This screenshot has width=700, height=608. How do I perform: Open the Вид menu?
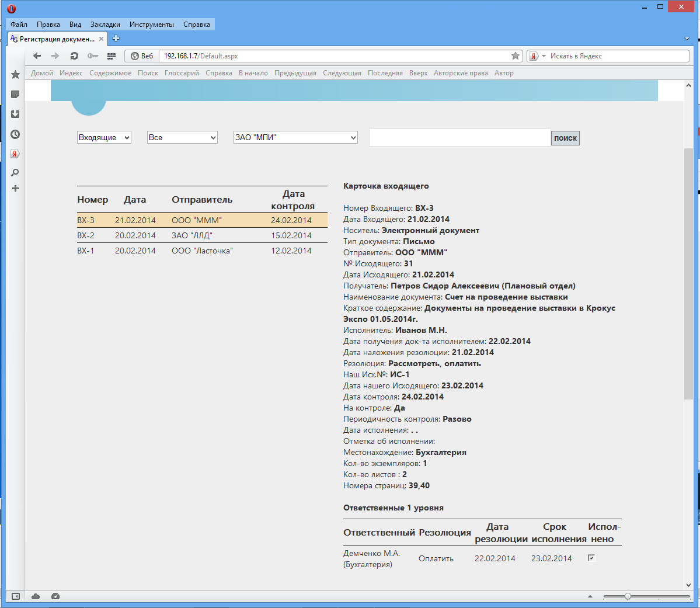click(x=75, y=24)
